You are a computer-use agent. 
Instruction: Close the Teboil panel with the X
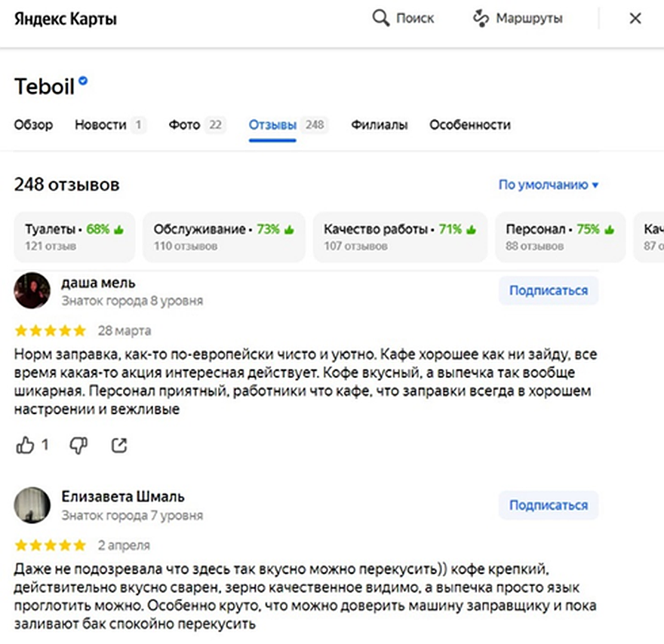635,18
